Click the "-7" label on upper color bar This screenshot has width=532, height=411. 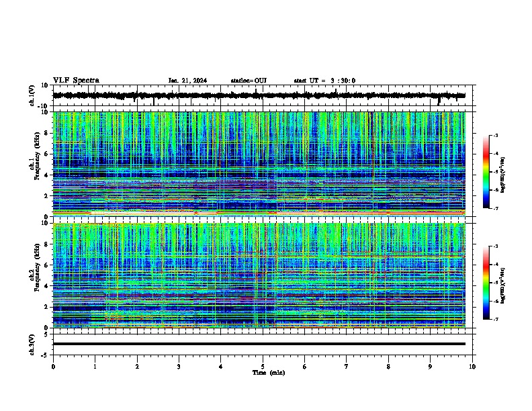(495, 208)
